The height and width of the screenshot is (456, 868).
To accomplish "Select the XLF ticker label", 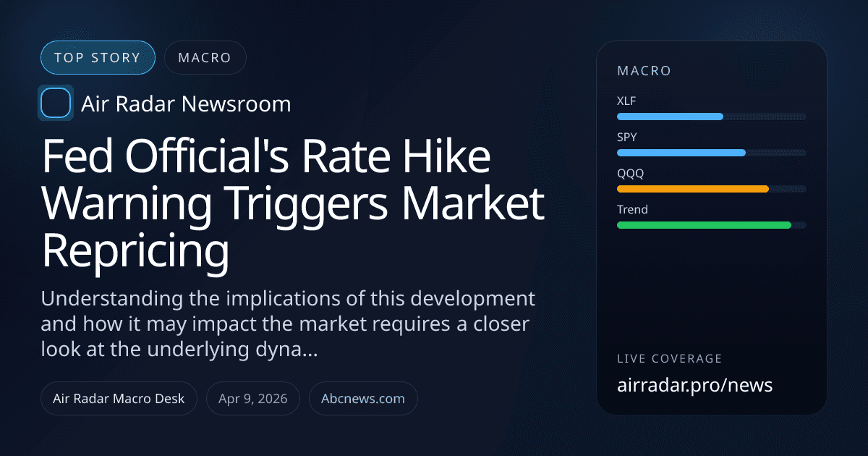I will (x=626, y=101).
